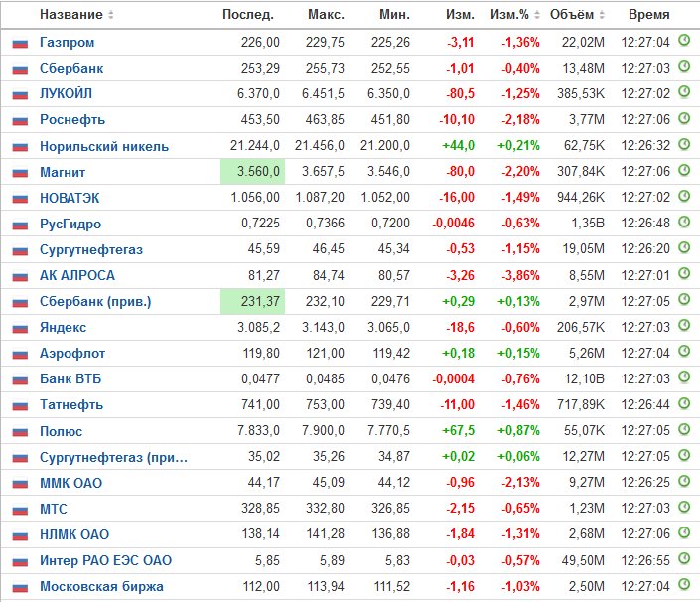Click the Russian flag next to НЛМК ОАО
This screenshot has height=602, width=700.
coord(20,535)
